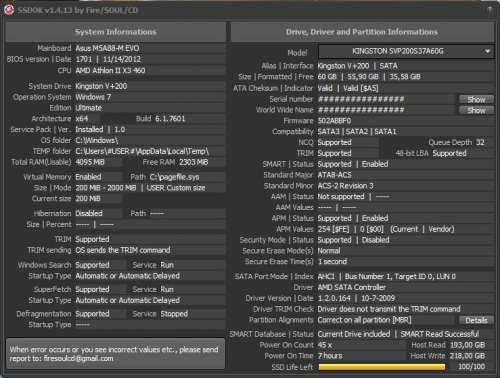Click SuperFetch value Supported
500x378 pixels.
point(92,289)
